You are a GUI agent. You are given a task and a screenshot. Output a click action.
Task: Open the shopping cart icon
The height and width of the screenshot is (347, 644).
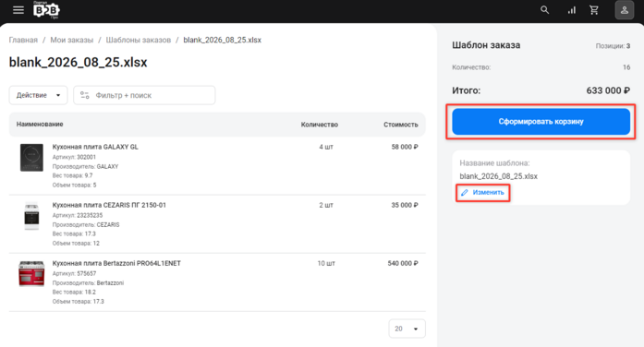(594, 10)
